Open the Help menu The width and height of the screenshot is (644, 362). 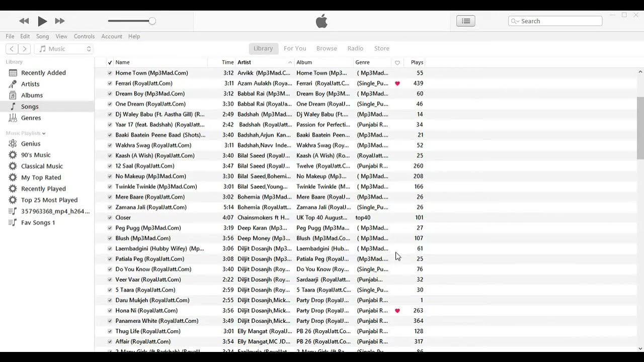point(134,36)
